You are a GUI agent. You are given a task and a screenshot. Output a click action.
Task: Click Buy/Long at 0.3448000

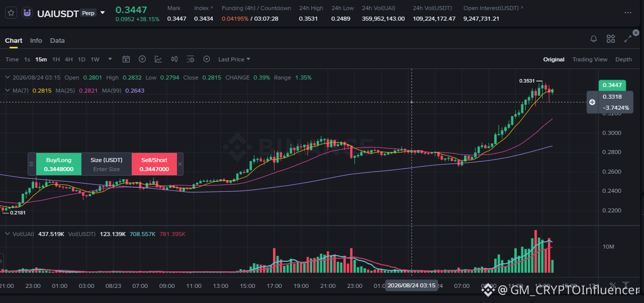tap(59, 164)
